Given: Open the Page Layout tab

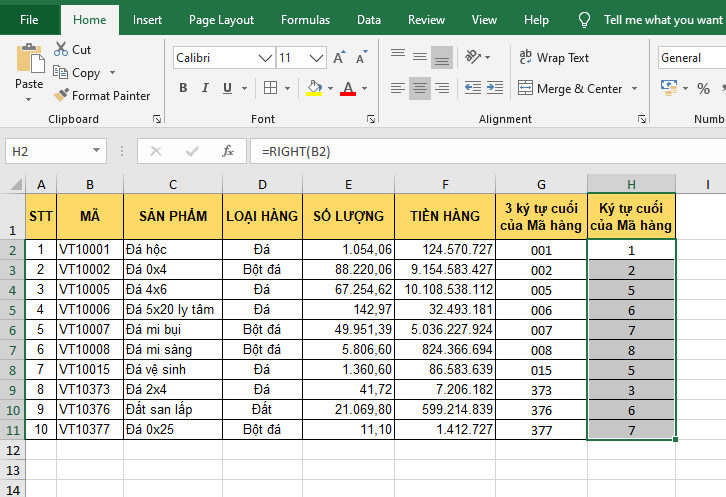Looking at the screenshot, I should [221, 19].
